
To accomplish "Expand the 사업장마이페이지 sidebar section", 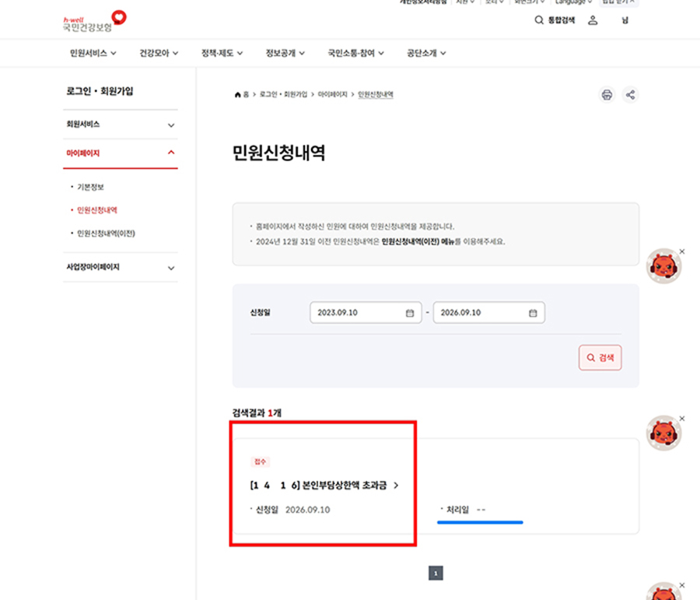I will [121, 267].
